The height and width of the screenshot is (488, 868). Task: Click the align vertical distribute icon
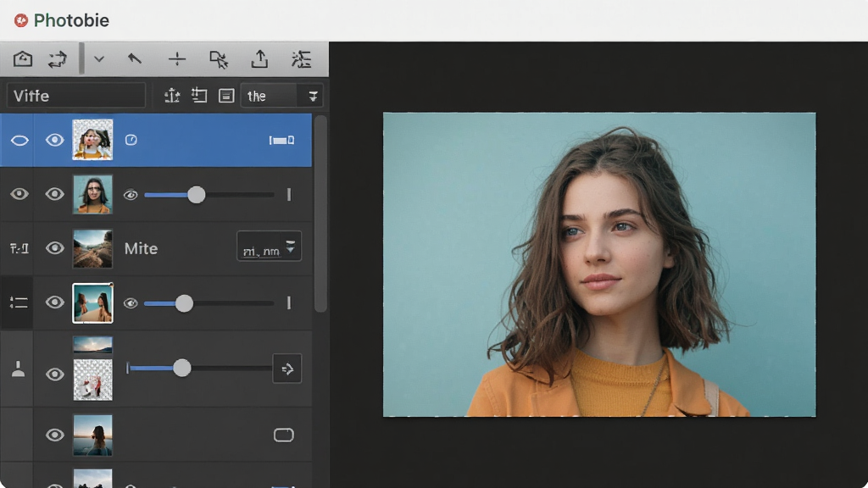click(x=172, y=96)
